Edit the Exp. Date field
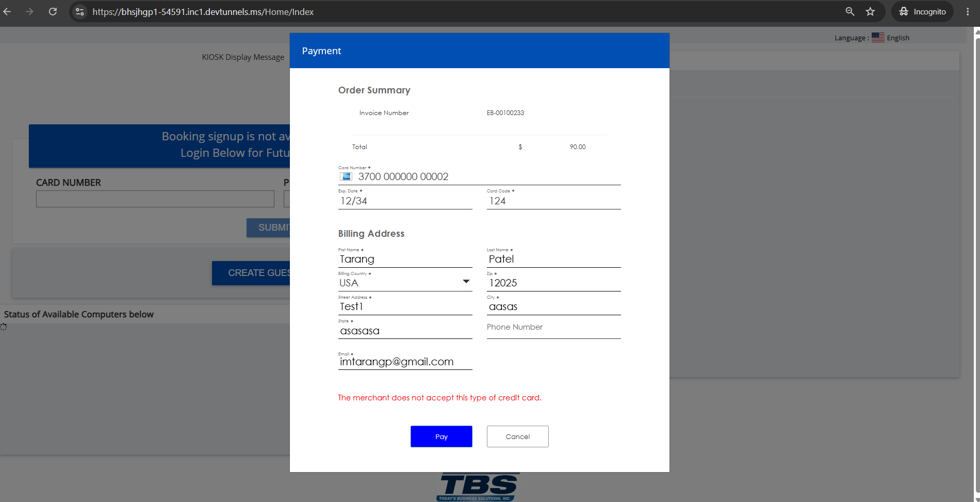Screen dimensions: 980x502 (x=405, y=201)
